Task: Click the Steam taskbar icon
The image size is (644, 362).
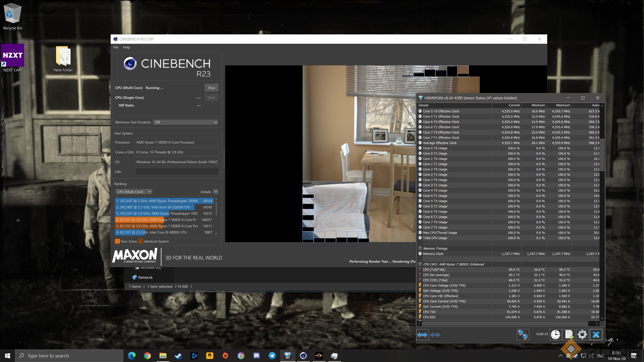Action: [x=179, y=356]
